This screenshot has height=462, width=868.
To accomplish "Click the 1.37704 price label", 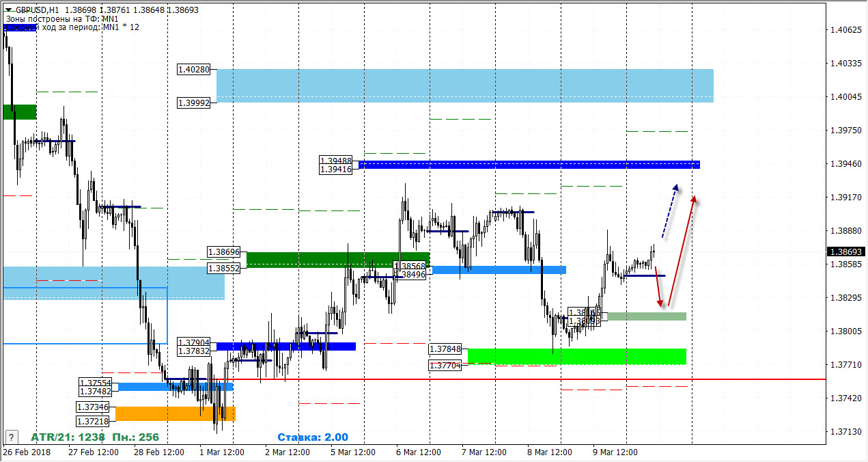I will [x=445, y=366].
